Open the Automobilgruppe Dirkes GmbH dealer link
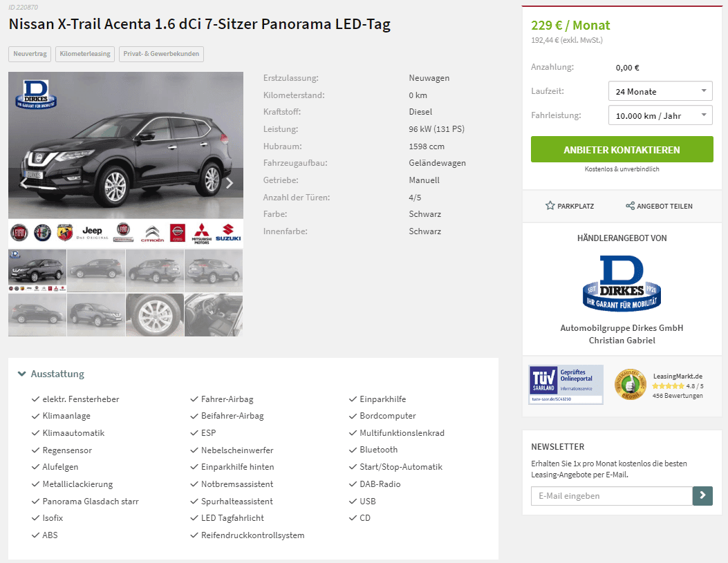 point(622,328)
